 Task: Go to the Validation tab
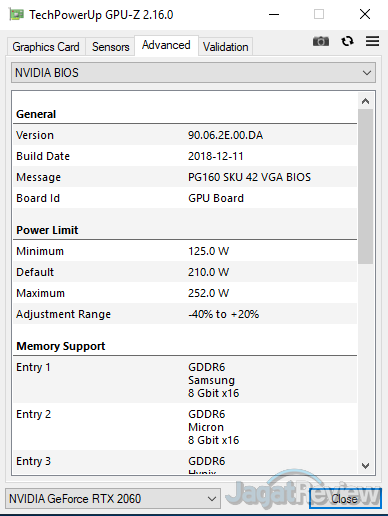coord(226,47)
